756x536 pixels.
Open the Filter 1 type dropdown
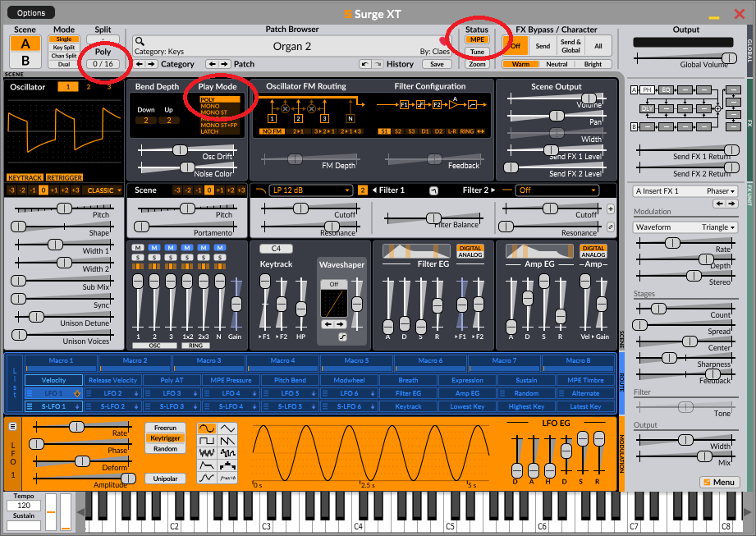pos(310,190)
